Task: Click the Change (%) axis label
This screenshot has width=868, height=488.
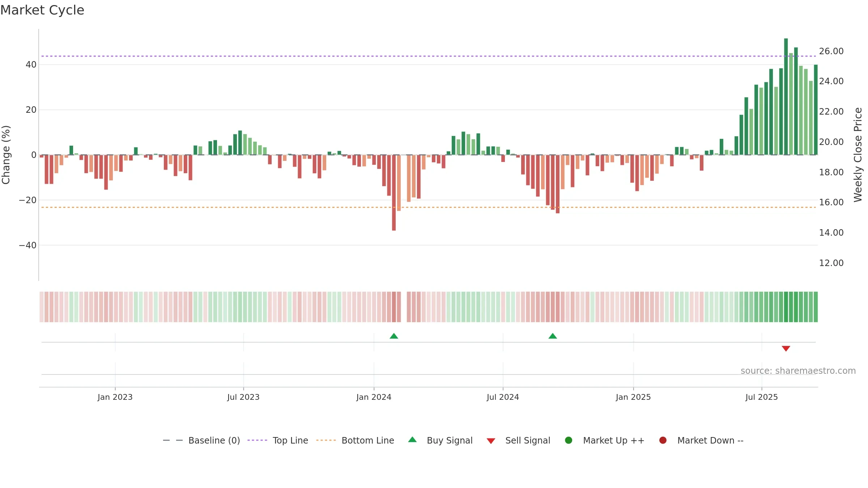Action: click(x=6, y=155)
